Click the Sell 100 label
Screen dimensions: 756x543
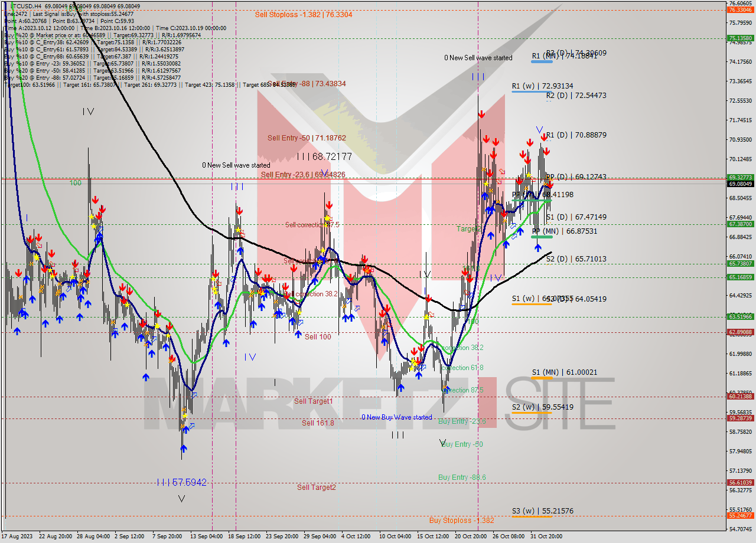click(318, 336)
